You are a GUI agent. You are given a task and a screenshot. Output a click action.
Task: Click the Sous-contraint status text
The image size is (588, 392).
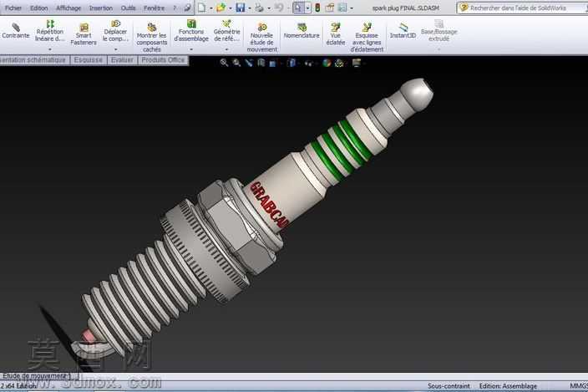[x=449, y=385]
